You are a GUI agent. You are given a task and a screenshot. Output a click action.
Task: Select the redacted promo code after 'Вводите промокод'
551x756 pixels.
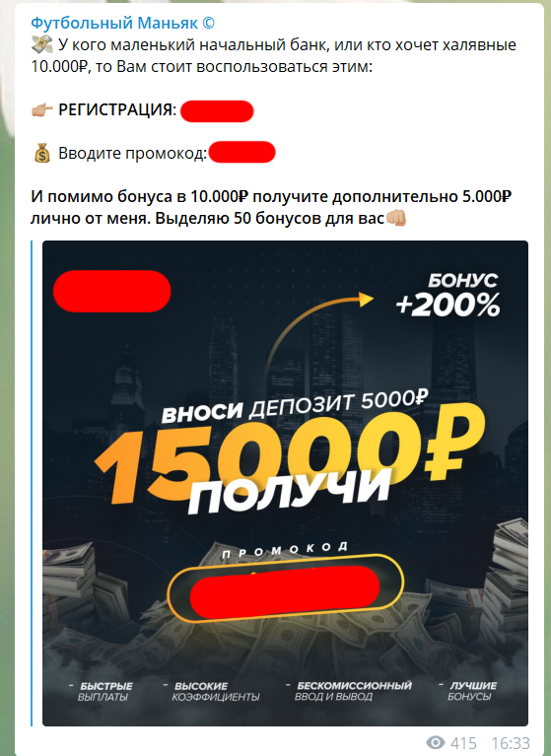click(x=242, y=153)
